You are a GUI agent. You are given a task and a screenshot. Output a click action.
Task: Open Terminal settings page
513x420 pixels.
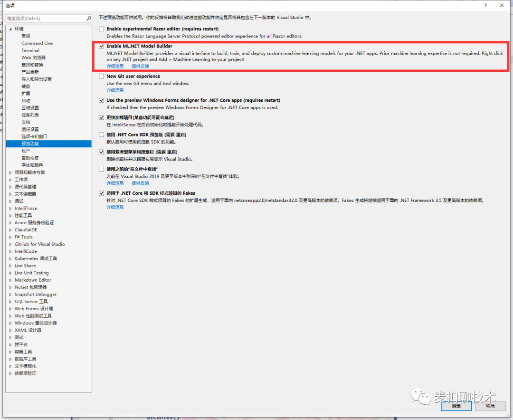click(30, 50)
